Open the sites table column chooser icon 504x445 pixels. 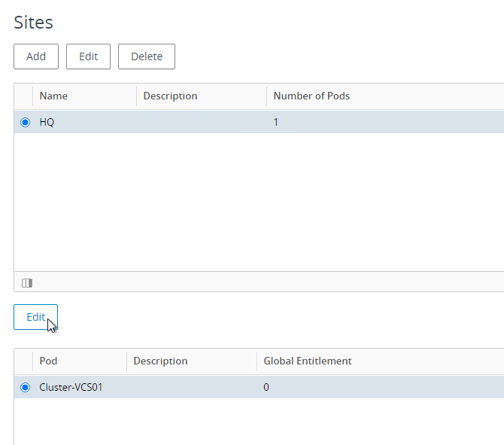(x=27, y=283)
